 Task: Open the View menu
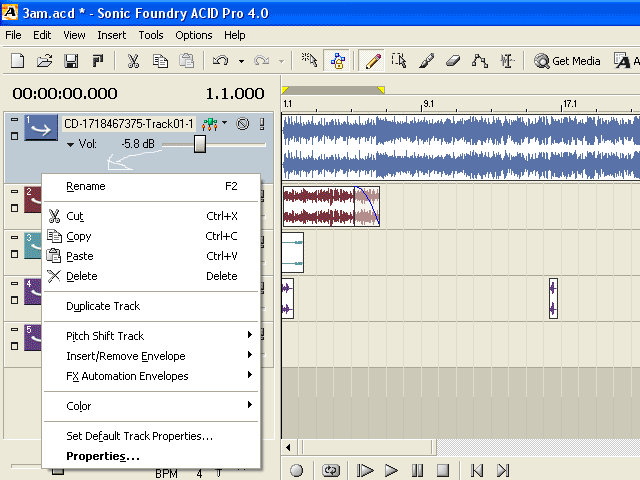74,35
